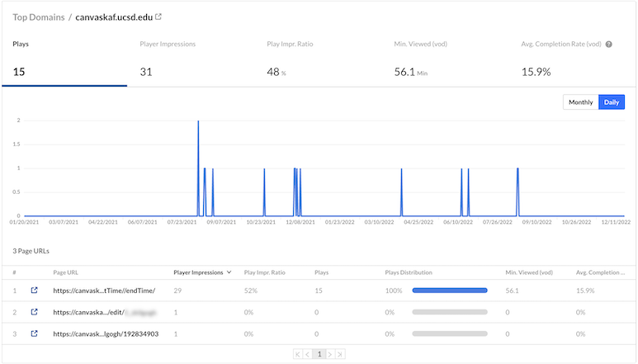Switch chart to Daily view
This screenshot has width=638, height=364.
pyautogui.click(x=612, y=102)
